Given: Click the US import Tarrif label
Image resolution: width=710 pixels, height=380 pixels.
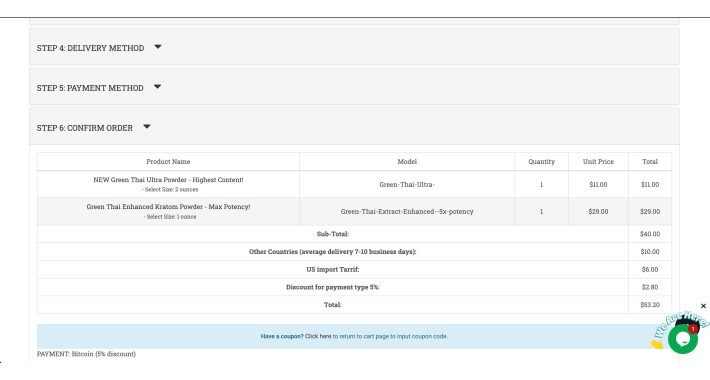Looking at the screenshot, I should 332,269.
